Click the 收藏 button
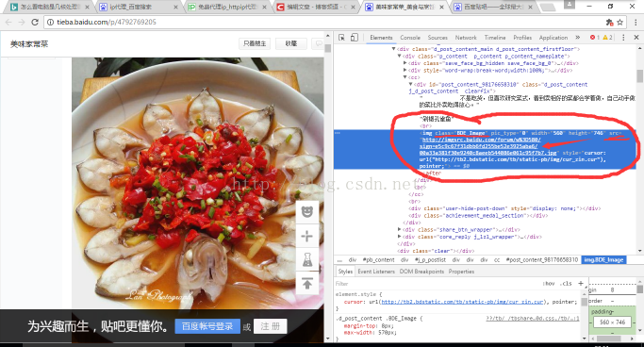644x347 pixels. coord(291,43)
